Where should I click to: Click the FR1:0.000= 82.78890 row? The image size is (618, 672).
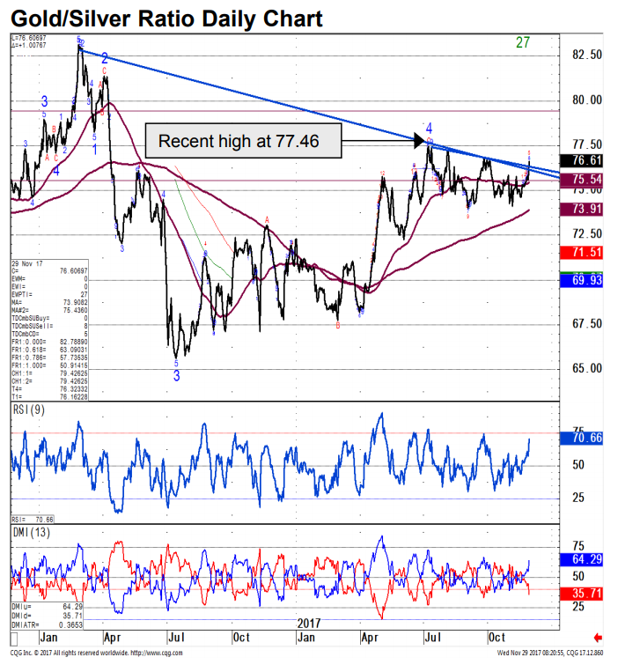(49, 342)
